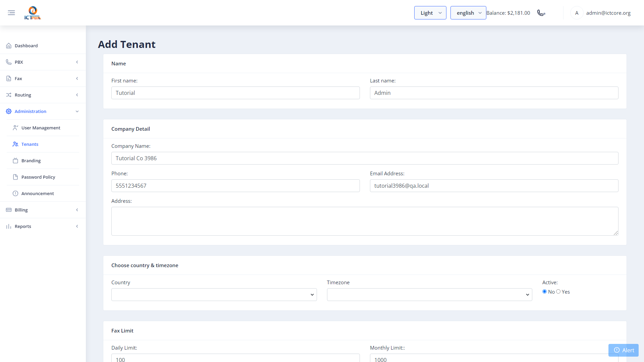This screenshot has height=362, width=644.
Task: Click the Administration menu label
Action: click(x=31, y=111)
